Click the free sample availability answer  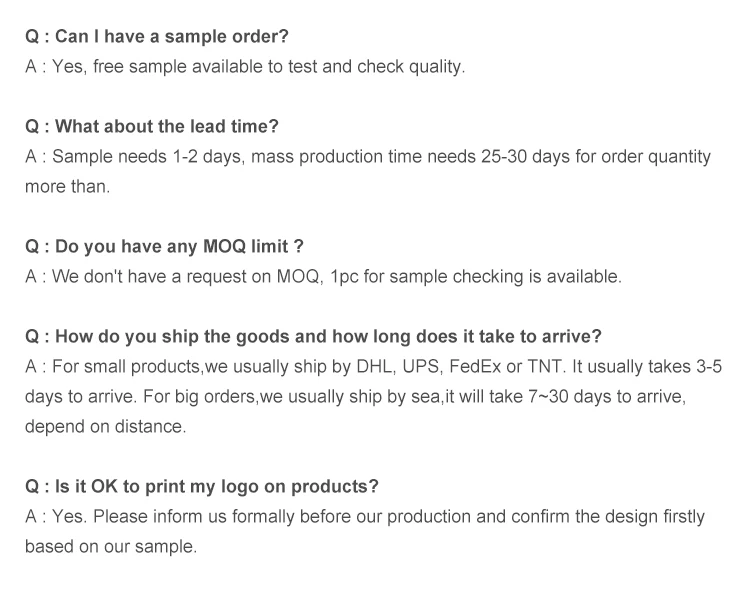point(245,67)
